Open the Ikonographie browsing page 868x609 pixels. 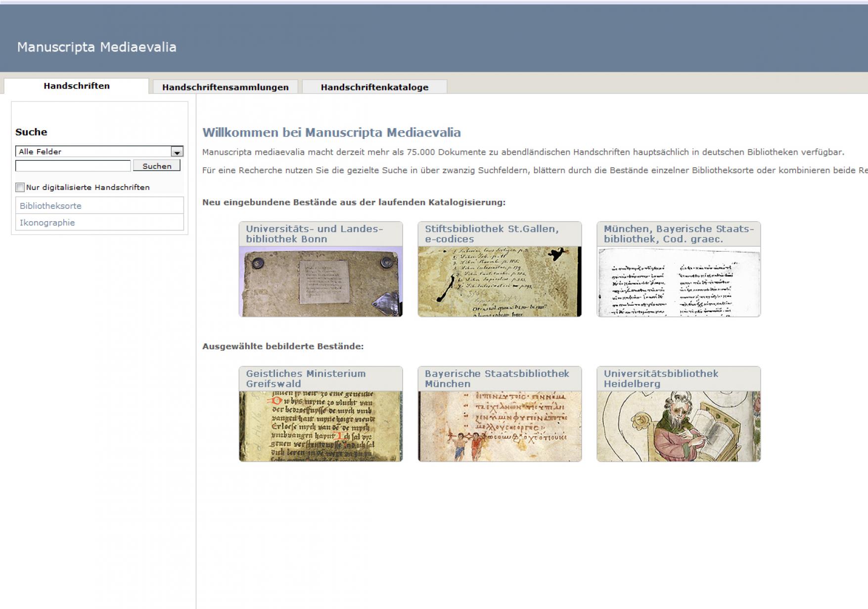tap(47, 223)
